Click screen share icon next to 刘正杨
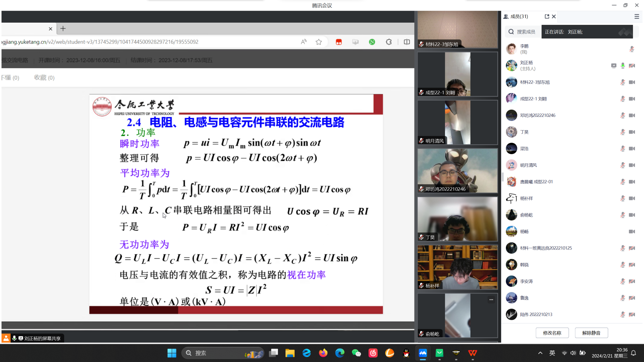644x362 pixels. [x=613, y=66]
